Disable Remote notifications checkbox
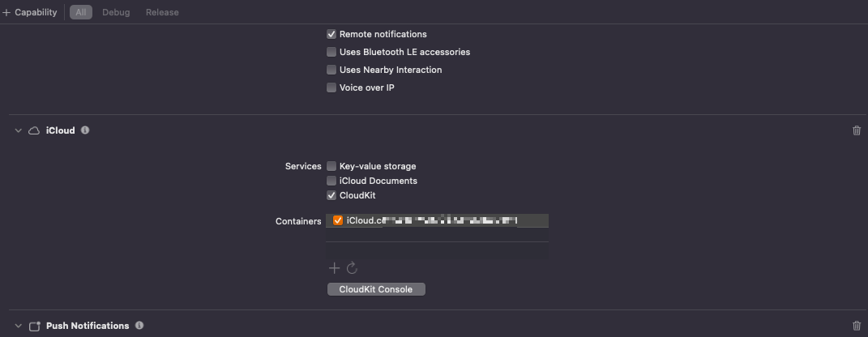 click(331, 34)
